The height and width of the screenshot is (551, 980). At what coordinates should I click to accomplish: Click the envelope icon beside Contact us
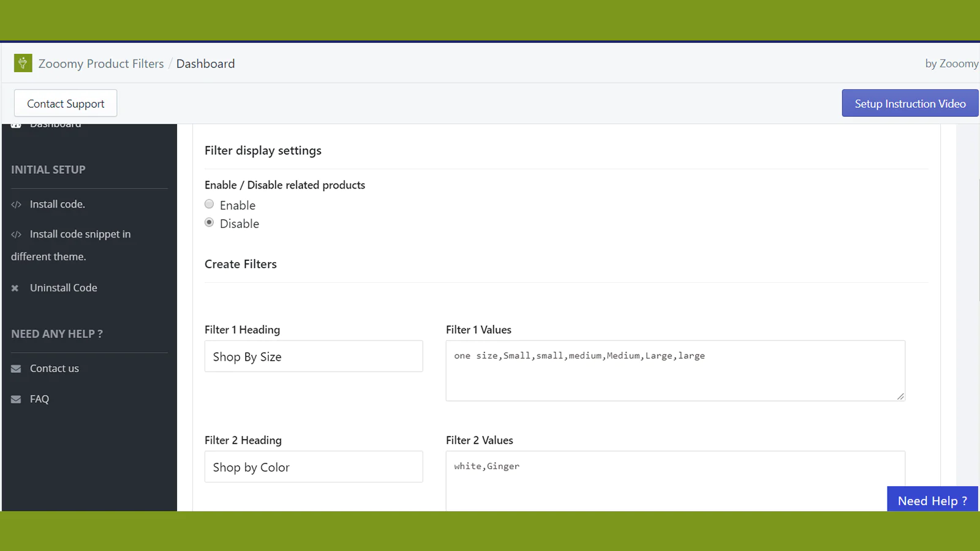(x=16, y=369)
